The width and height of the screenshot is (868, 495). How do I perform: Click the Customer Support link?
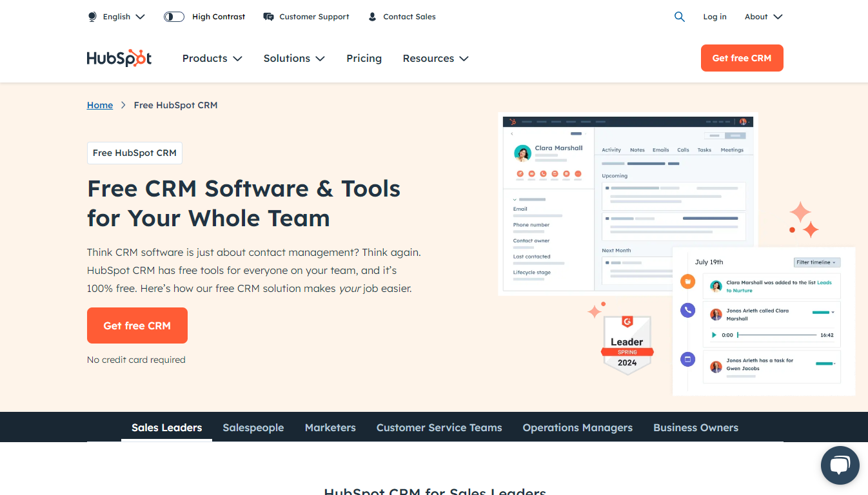(314, 17)
